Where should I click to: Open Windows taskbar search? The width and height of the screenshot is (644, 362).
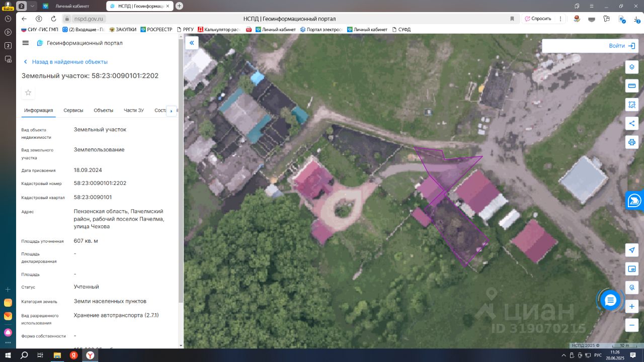pyautogui.click(x=24, y=355)
